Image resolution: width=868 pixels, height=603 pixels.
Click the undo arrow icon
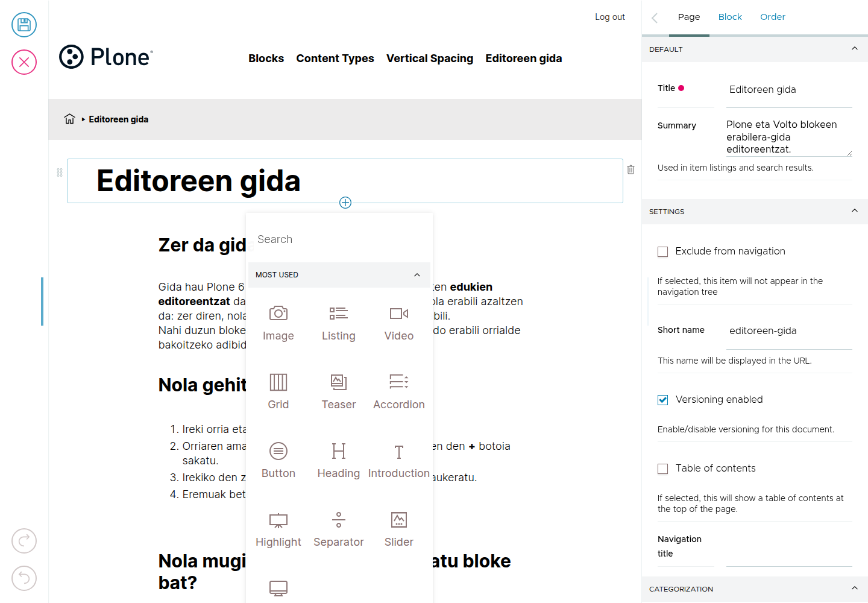[x=24, y=578]
